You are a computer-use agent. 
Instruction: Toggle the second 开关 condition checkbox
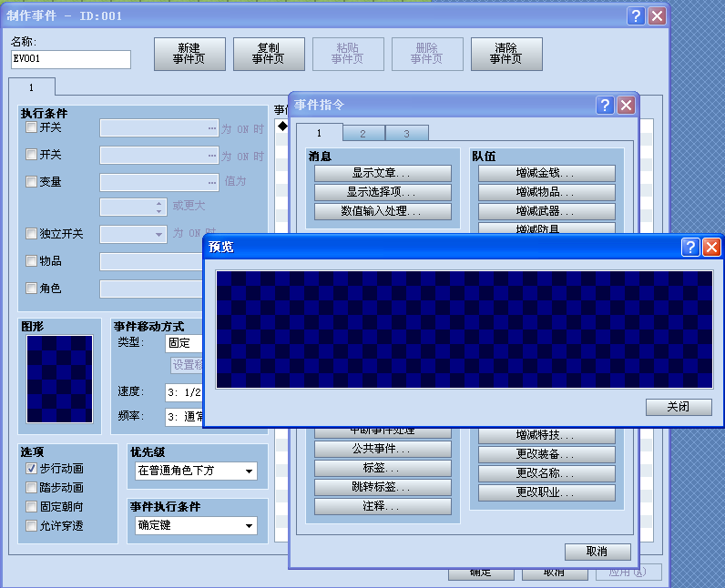[32, 154]
